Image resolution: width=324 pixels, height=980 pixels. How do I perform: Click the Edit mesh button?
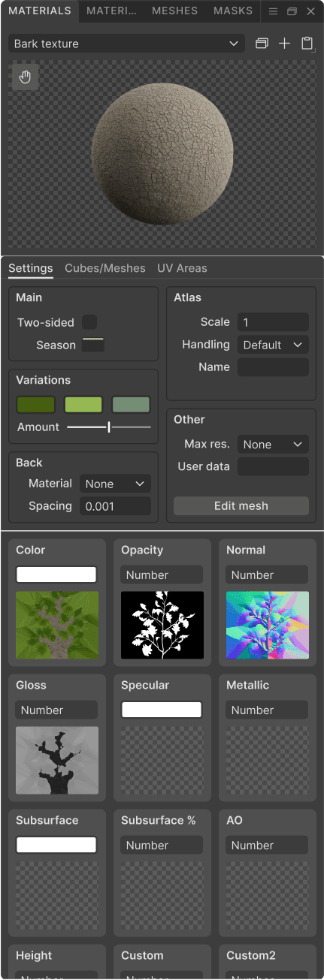pyautogui.click(x=241, y=505)
